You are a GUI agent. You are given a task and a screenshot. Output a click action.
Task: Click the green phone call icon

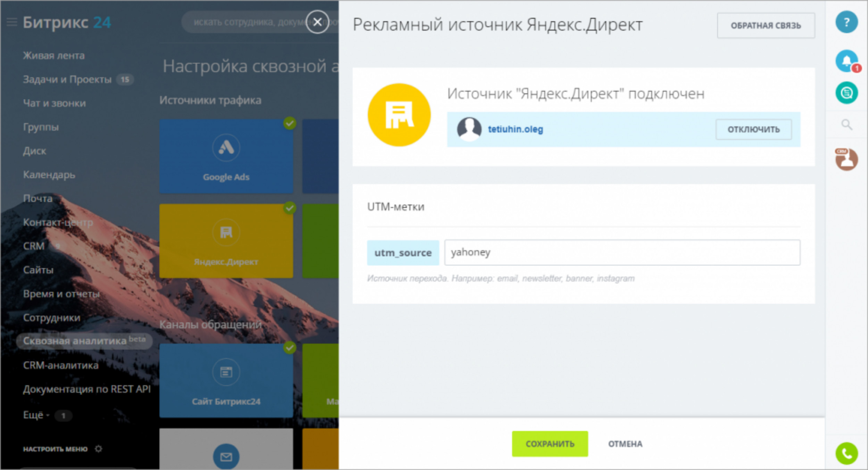tap(846, 453)
